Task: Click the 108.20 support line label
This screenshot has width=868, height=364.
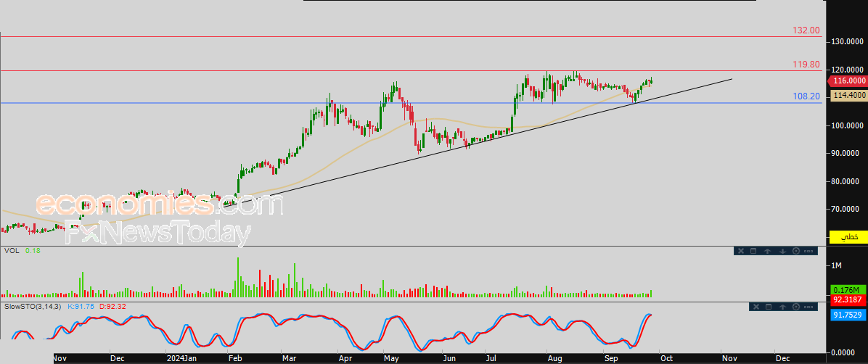Action: tap(806, 96)
